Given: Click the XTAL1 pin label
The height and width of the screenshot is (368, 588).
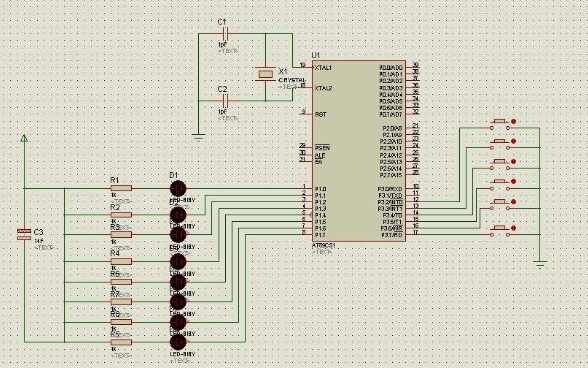Looking at the screenshot, I should click(323, 68).
